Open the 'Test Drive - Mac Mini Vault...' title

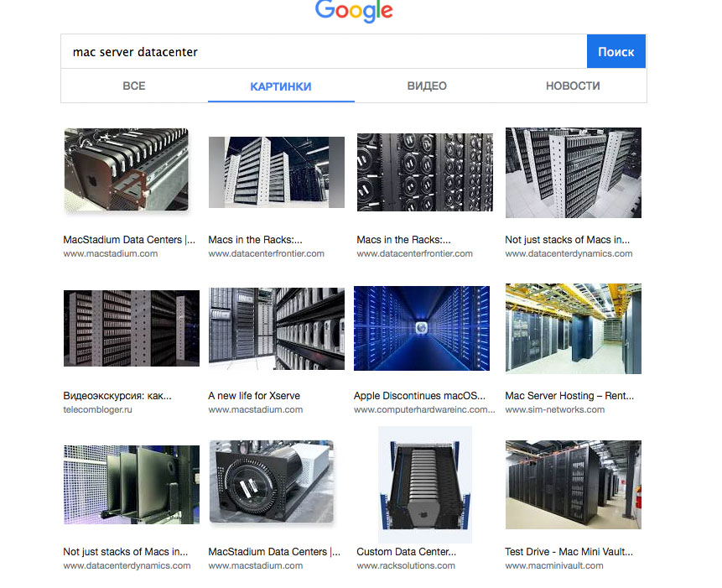[569, 552]
